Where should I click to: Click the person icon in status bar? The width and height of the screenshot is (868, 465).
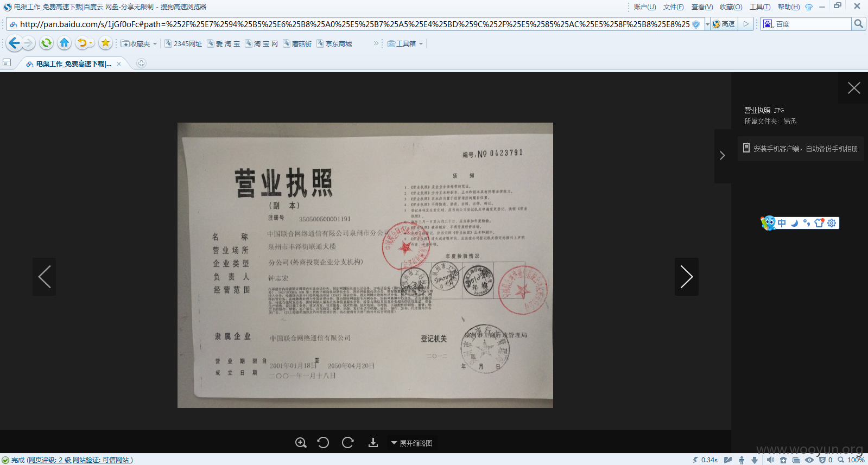point(742,460)
